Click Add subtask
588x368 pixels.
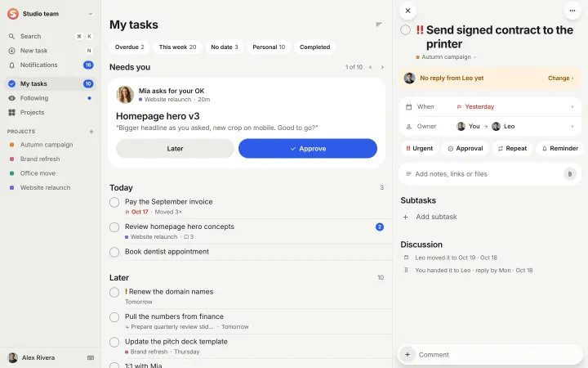[x=436, y=217]
